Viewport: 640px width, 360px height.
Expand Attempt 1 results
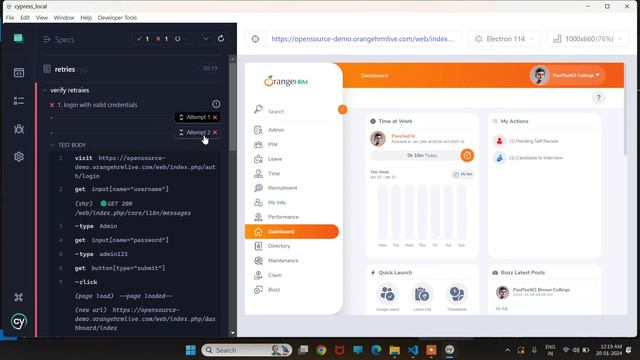[198, 117]
